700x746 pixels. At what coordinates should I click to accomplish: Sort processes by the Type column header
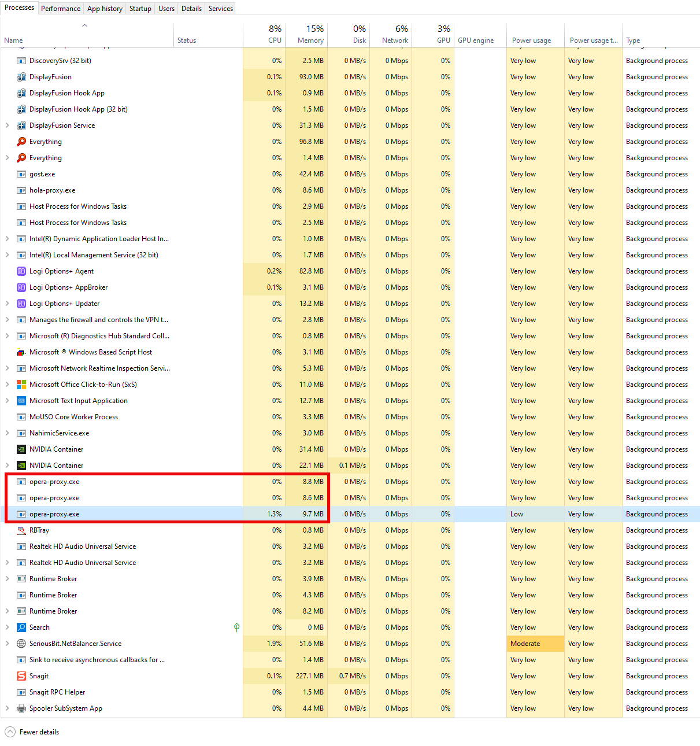[661, 35]
